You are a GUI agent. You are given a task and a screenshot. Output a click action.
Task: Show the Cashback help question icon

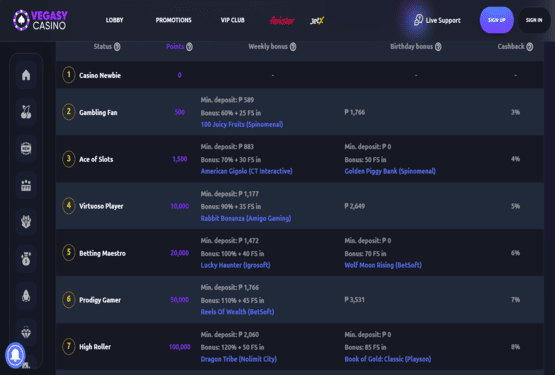(530, 47)
